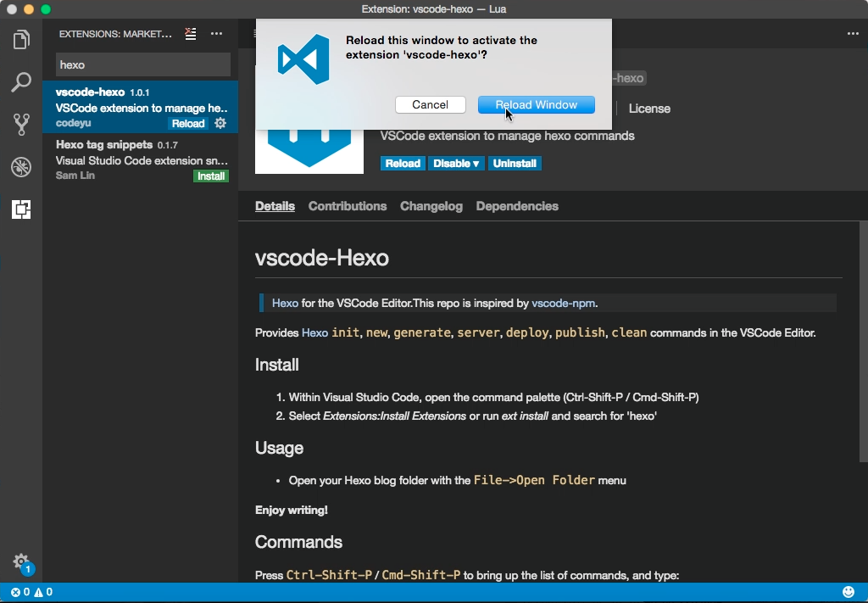Click the vscode-Hexo readme heading

click(321, 258)
